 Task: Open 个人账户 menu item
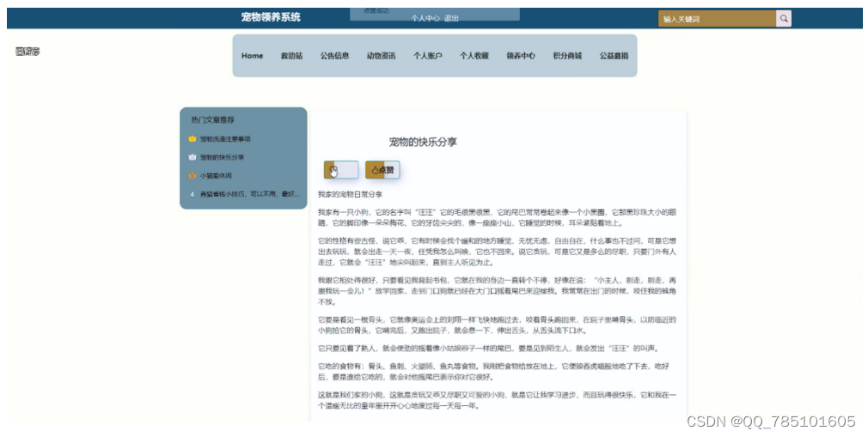[x=427, y=56]
